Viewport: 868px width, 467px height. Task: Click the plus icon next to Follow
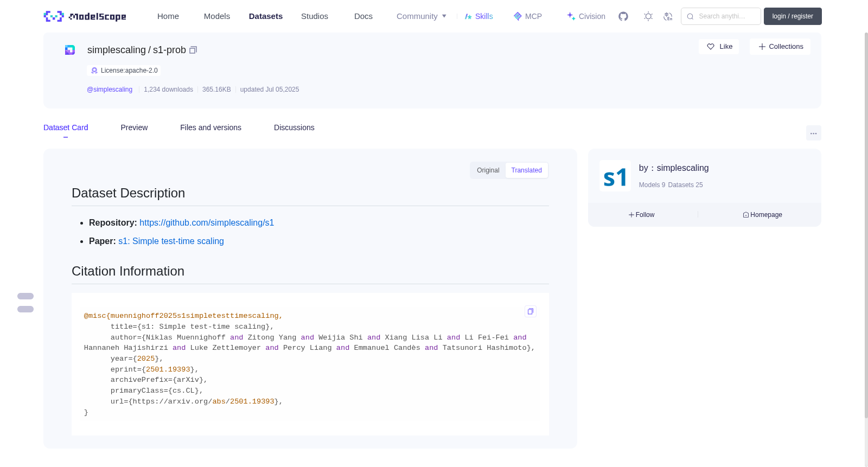[x=631, y=215]
